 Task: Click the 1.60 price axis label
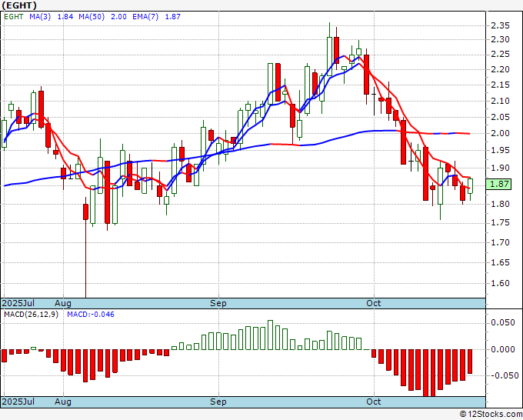[x=500, y=283]
